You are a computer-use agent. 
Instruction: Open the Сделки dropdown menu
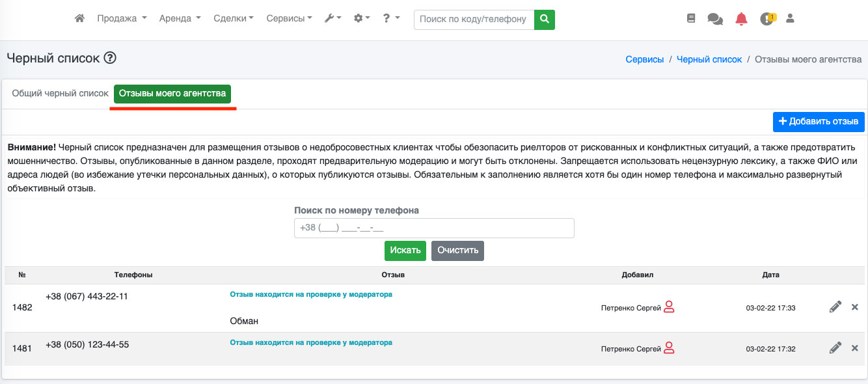coord(234,19)
